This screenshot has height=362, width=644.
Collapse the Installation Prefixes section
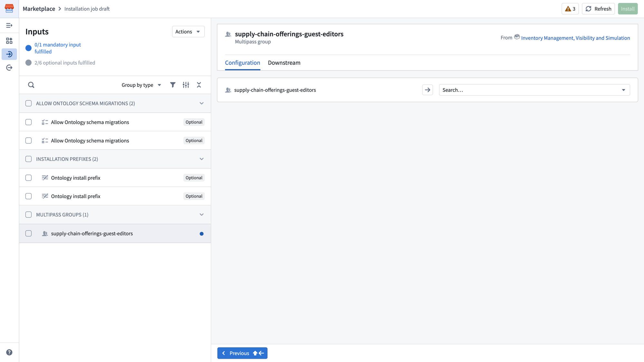pos(202,159)
